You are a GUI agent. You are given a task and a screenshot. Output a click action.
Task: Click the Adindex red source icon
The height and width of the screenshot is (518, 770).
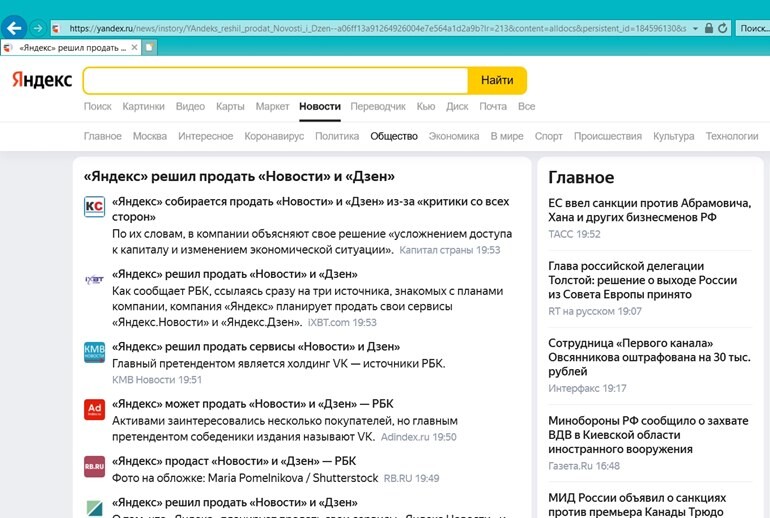[94, 409]
